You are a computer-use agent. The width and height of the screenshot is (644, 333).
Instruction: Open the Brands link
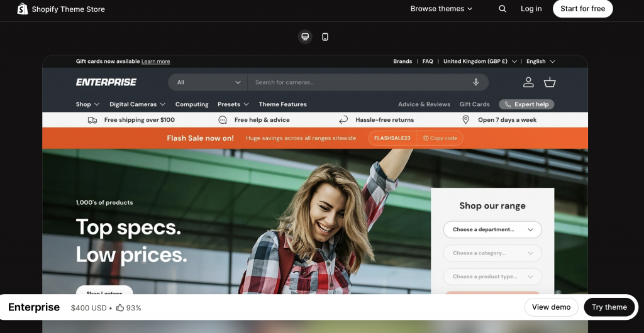coord(402,62)
